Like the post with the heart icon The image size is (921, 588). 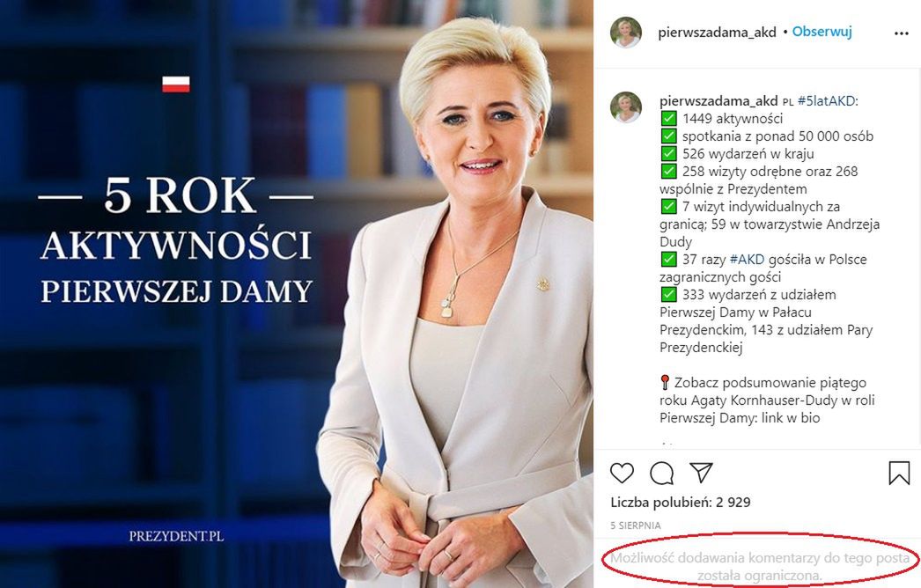(622, 473)
